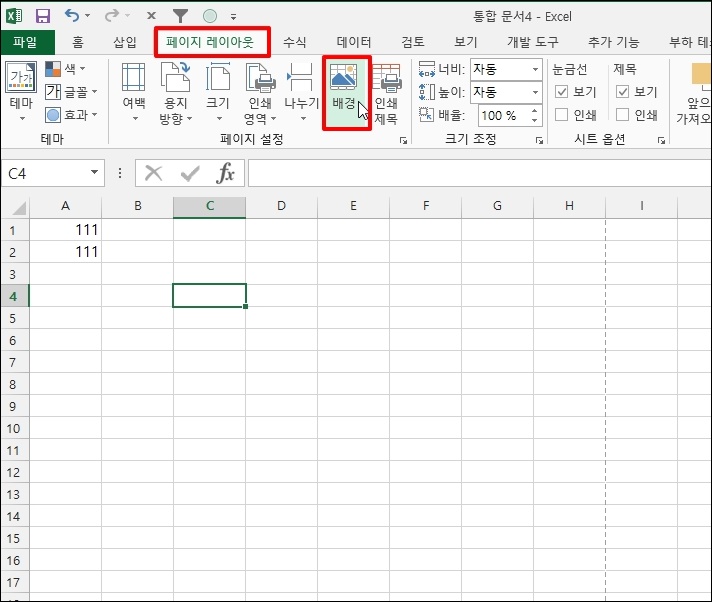Switch to the 삽입 (Insert) tab
712x602 pixels.
click(x=125, y=42)
